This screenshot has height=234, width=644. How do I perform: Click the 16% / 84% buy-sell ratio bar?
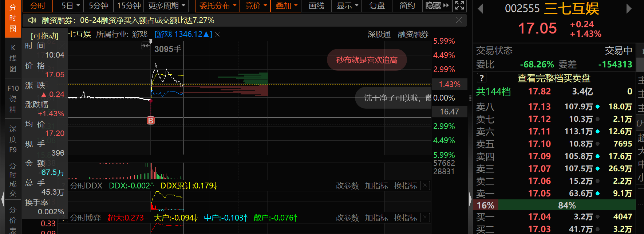pyautogui.click(x=554, y=205)
